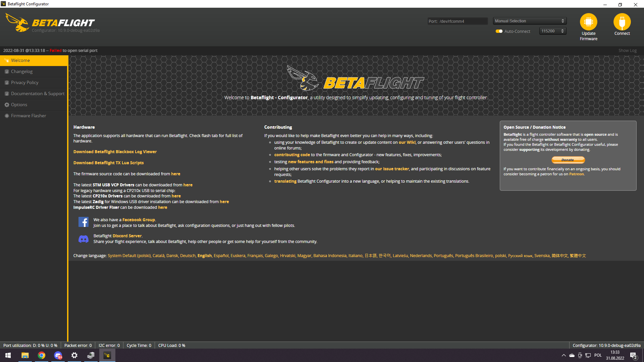Open Documentation & Support in the sidebar
This screenshot has width=644, height=362.
click(38, 94)
